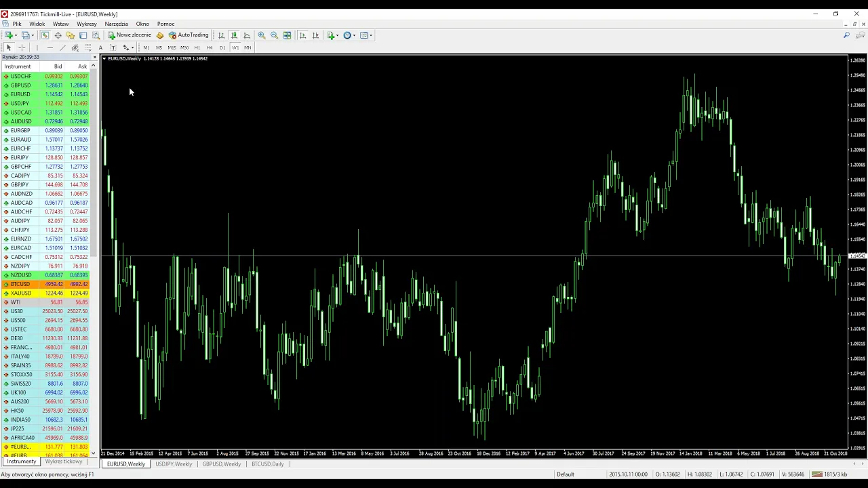
Task: Select the Trendline drawing tool
Action: (62, 47)
